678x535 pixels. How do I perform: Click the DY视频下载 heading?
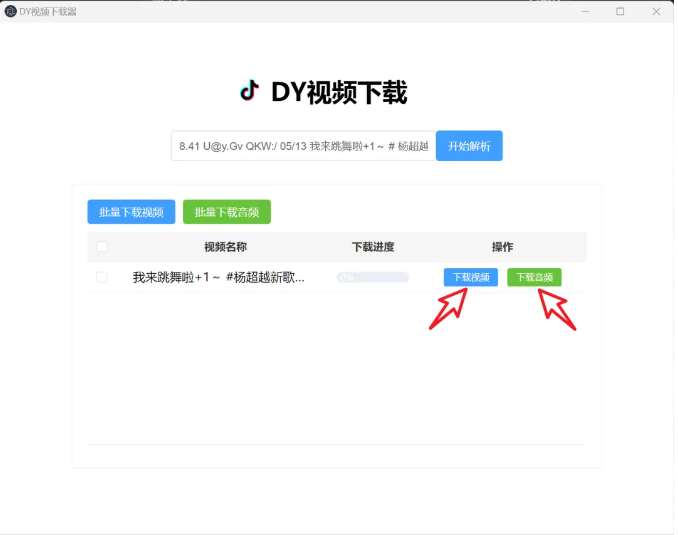point(339,92)
